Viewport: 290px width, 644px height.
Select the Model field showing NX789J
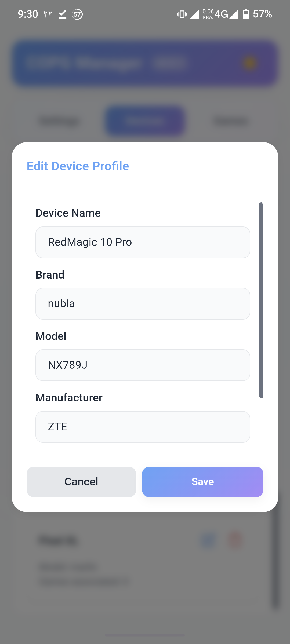coord(143,365)
